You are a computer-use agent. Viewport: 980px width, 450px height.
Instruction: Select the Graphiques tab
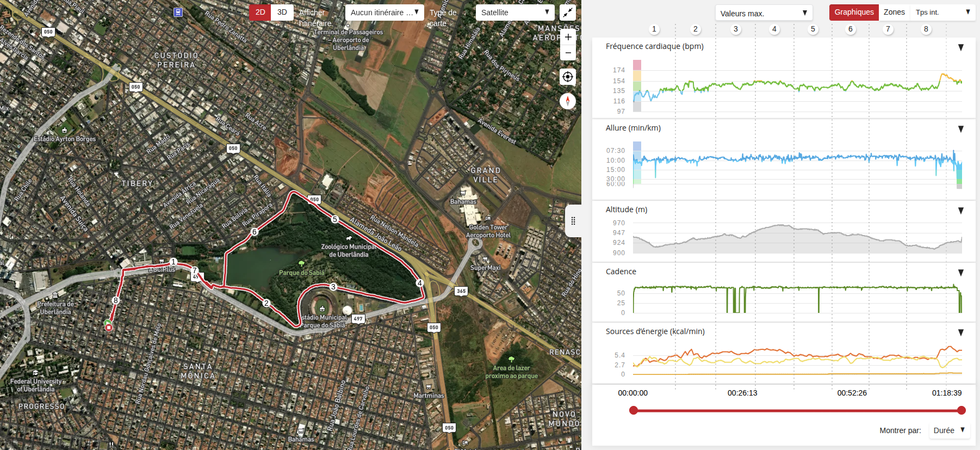click(854, 13)
